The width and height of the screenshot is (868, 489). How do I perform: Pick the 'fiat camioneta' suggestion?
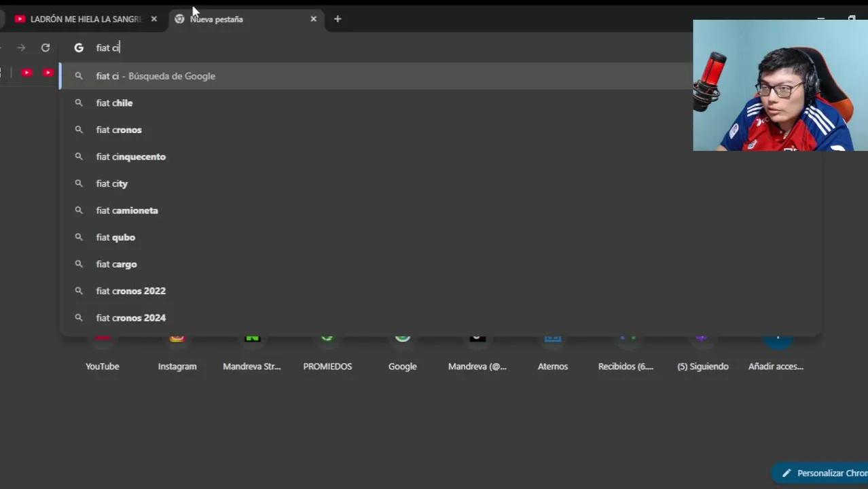(440, 211)
